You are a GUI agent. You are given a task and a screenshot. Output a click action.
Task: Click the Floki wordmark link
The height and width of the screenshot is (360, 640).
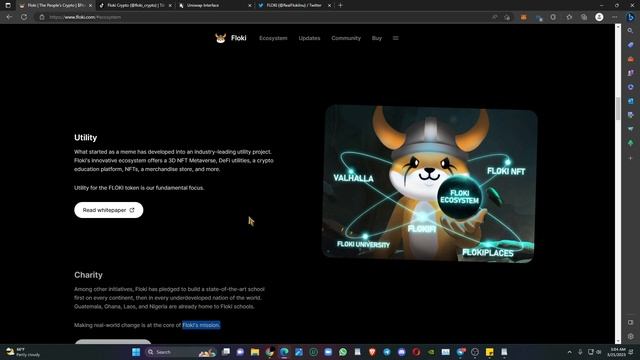click(238, 38)
